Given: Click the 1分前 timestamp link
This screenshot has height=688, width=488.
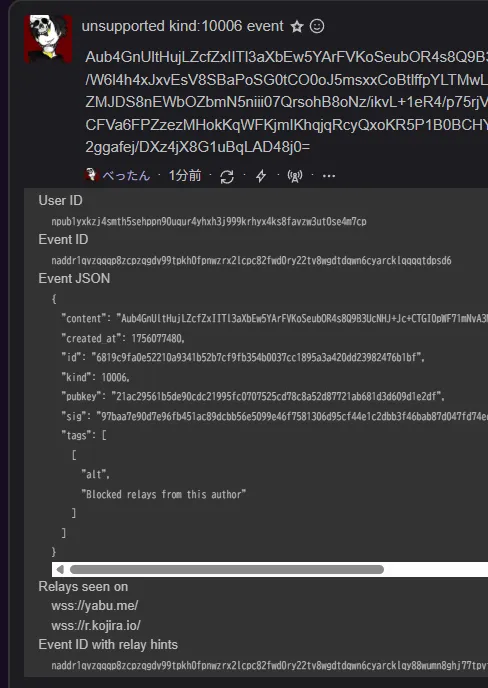Looking at the screenshot, I should [x=185, y=176].
